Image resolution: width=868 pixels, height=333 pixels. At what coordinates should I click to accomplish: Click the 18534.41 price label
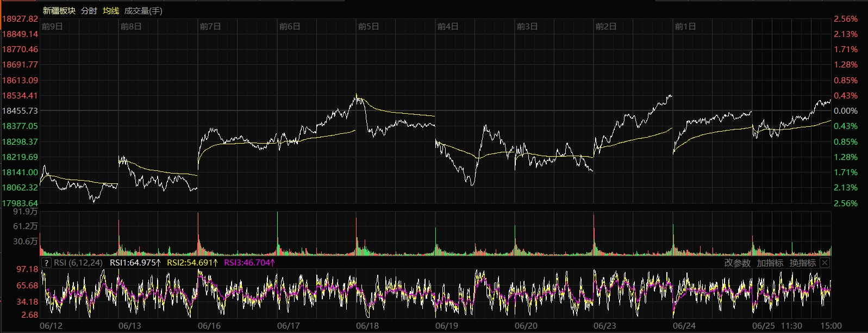pos(20,95)
